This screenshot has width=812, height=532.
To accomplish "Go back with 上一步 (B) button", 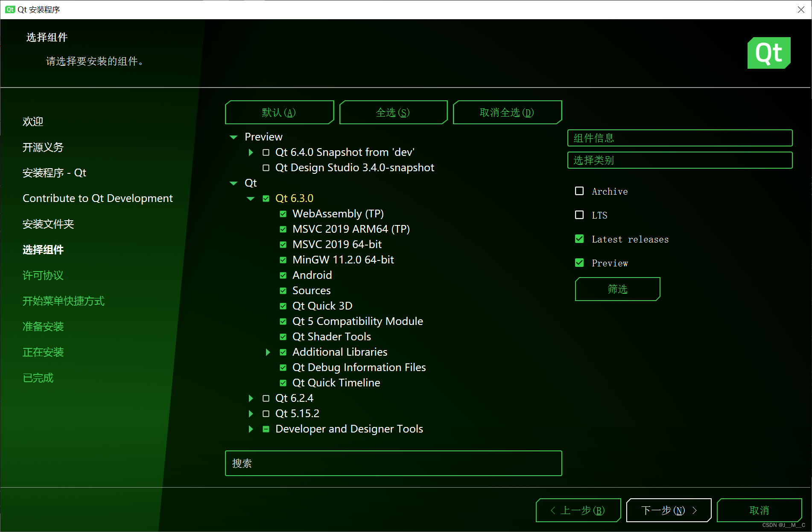I will 578,510.
